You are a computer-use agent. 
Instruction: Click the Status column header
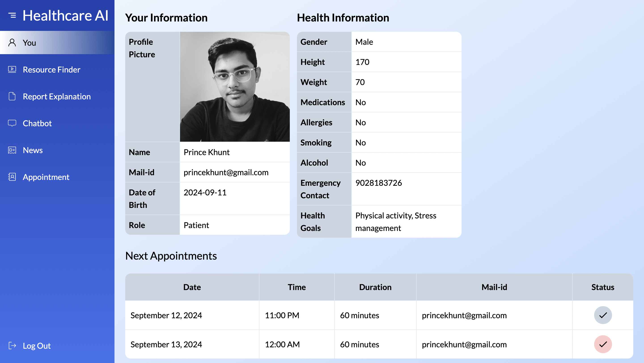tap(603, 287)
